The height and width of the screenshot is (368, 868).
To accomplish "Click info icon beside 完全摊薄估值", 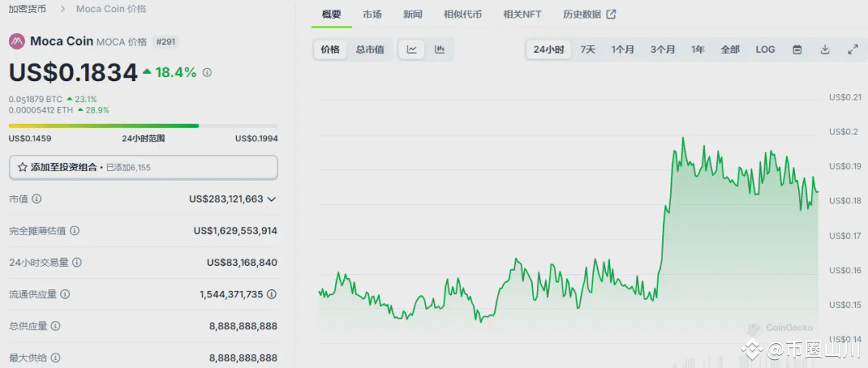I will [74, 231].
